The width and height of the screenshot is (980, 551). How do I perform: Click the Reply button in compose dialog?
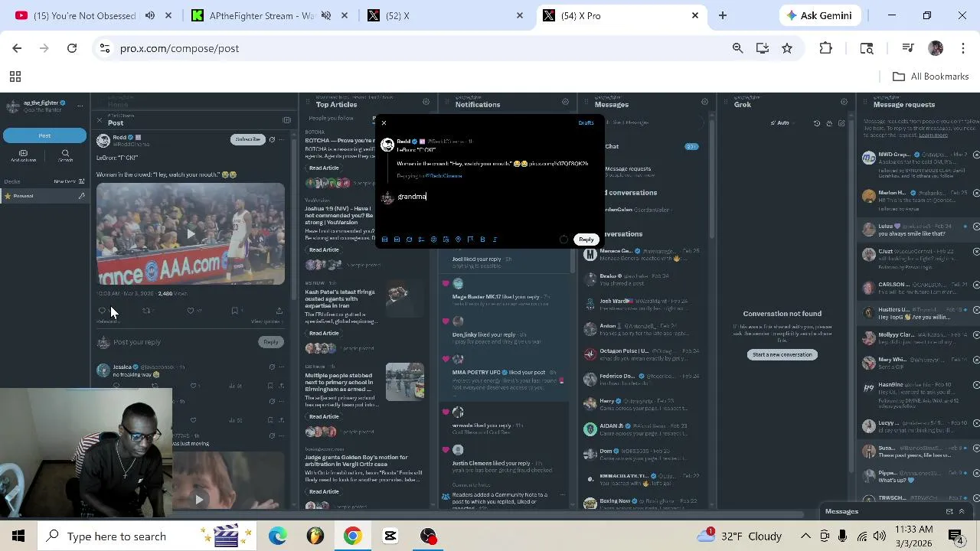586,240
